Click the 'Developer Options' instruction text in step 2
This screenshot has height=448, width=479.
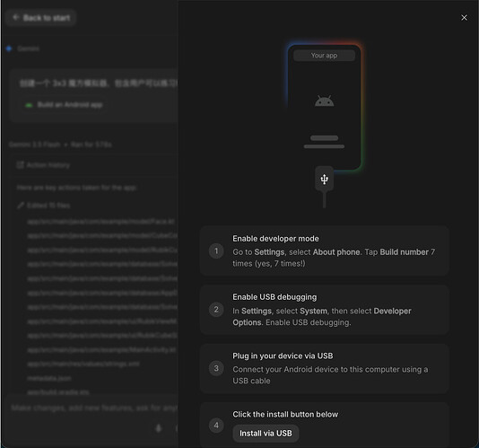tap(322, 317)
